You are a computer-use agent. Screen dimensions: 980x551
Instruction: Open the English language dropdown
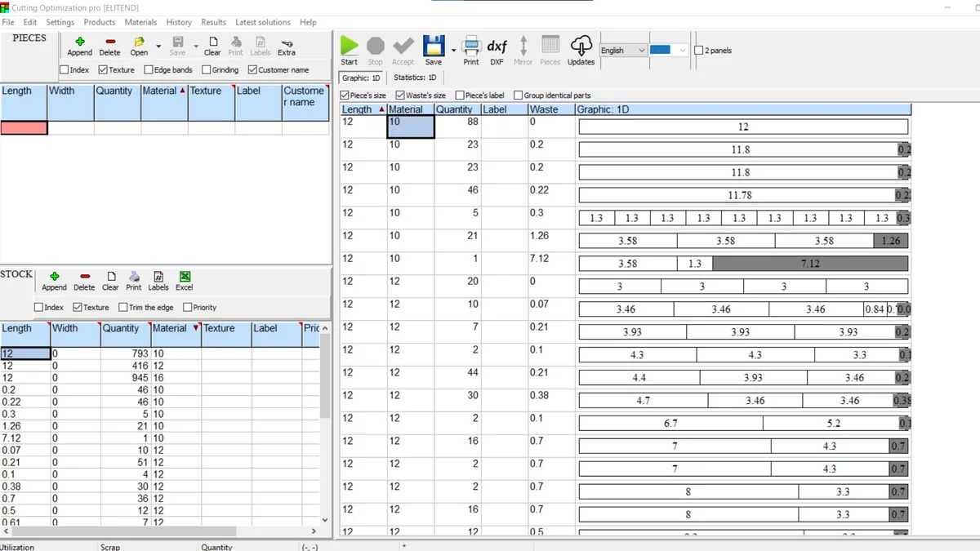(623, 51)
